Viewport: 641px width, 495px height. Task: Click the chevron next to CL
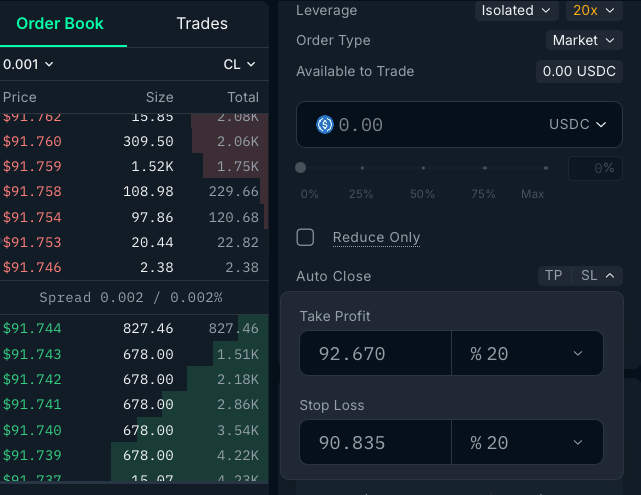pos(251,64)
